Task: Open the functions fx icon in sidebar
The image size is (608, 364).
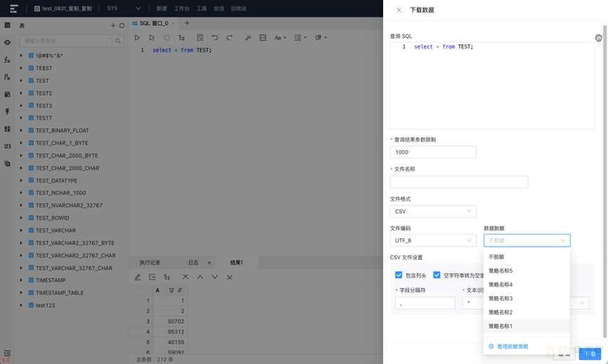Action: 7,60
